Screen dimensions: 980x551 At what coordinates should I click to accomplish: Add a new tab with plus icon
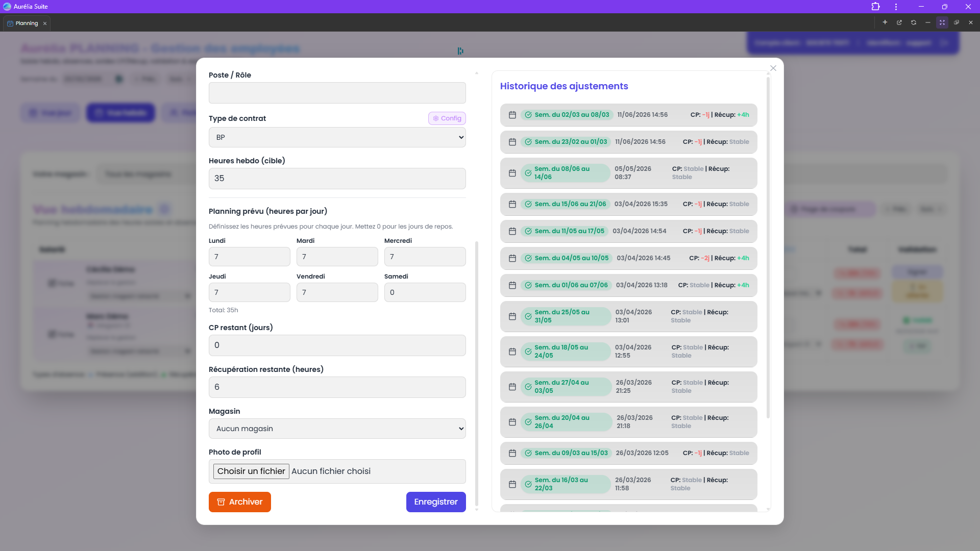[x=885, y=22]
